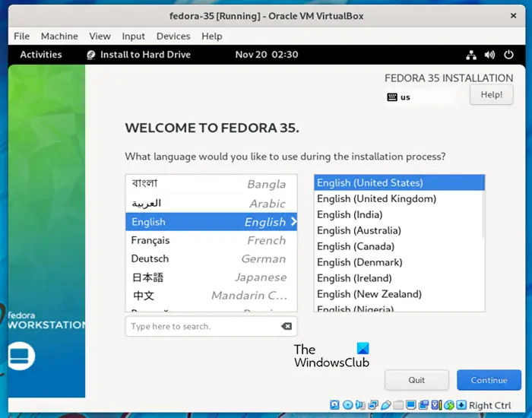Select Deutsch German language entry
This screenshot has width=532, height=418.
pos(211,259)
